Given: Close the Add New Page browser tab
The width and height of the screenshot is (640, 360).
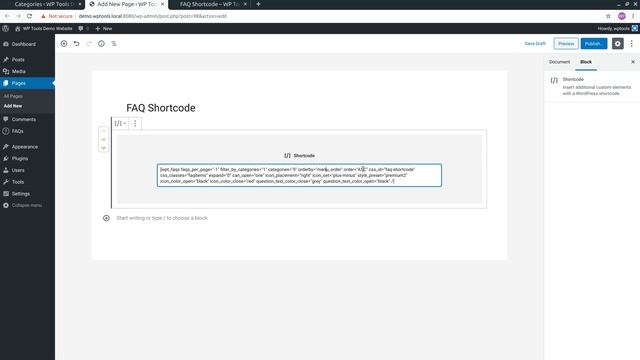Looking at the screenshot, I should [x=162, y=4].
